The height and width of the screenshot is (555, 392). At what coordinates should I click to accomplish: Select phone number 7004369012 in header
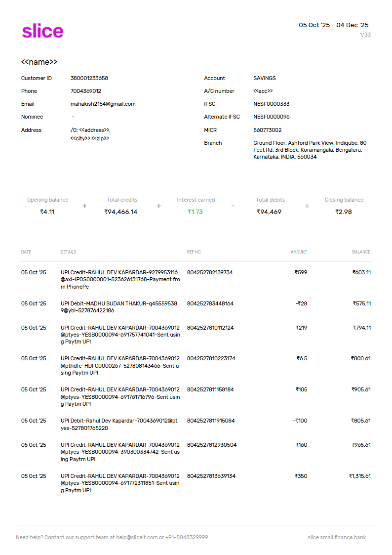pyautogui.click(x=85, y=91)
